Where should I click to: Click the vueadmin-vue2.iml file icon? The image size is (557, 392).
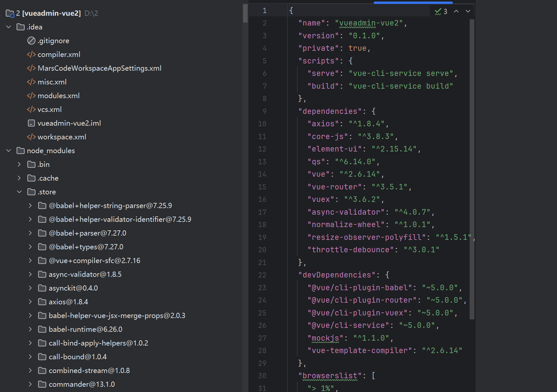click(x=31, y=123)
